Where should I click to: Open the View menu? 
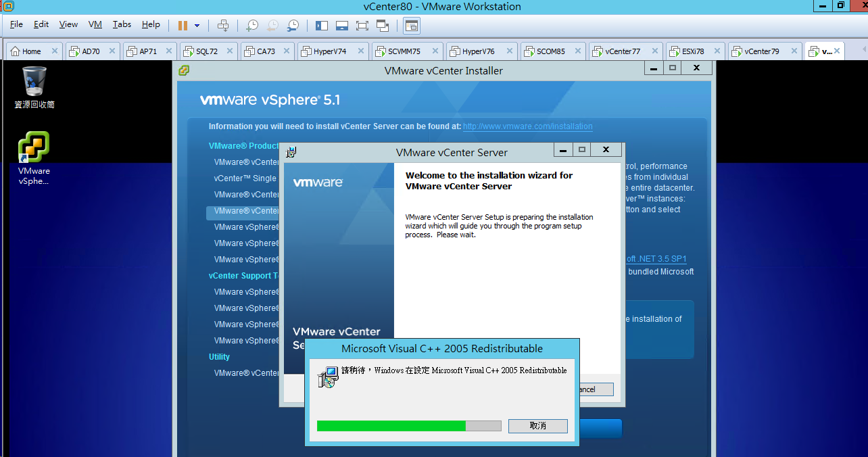click(x=68, y=24)
